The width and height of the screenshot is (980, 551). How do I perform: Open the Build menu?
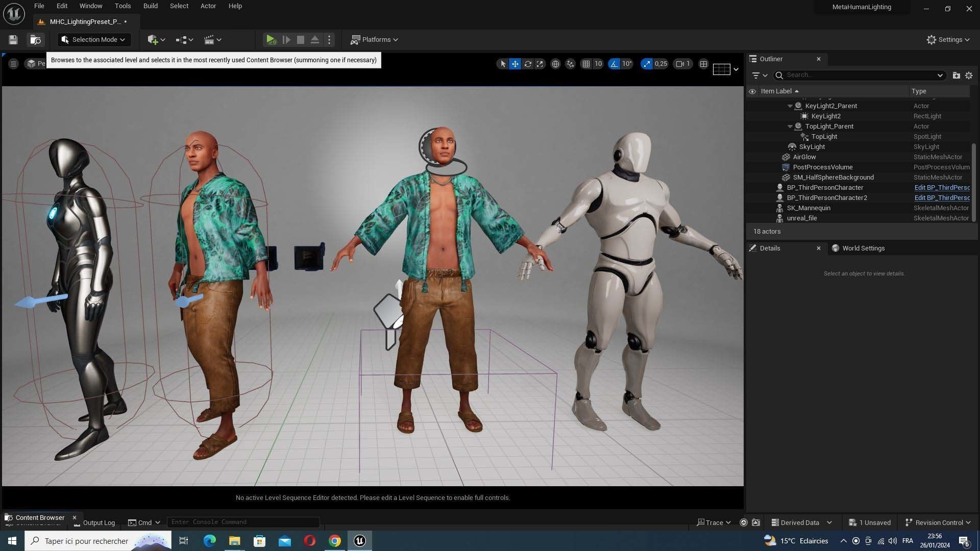[x=150, y=6]
